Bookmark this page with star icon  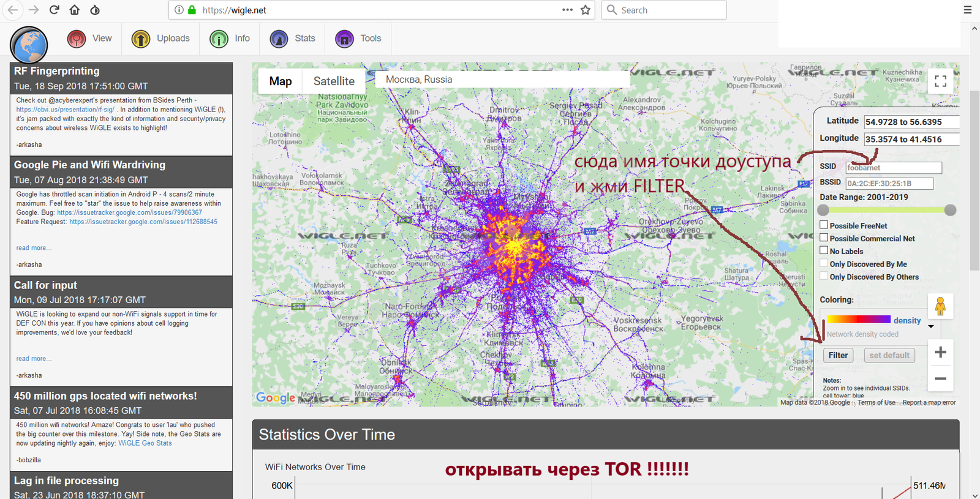pos(586,10)
